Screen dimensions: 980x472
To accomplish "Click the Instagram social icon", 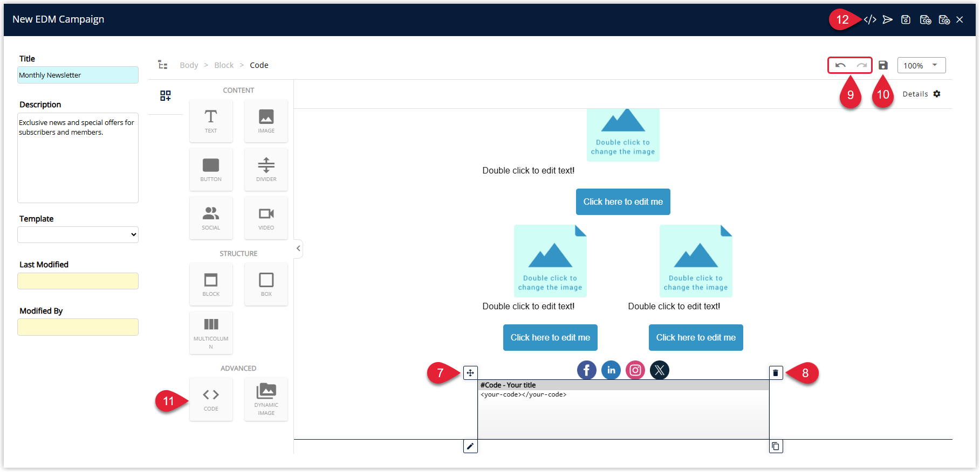I will coord(635,370).
